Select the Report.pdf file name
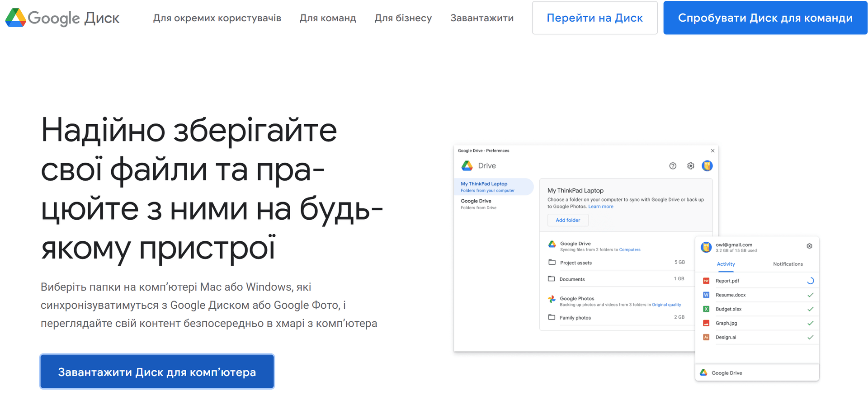This screenshot has width=868, height=414. [x=727, y=281]
